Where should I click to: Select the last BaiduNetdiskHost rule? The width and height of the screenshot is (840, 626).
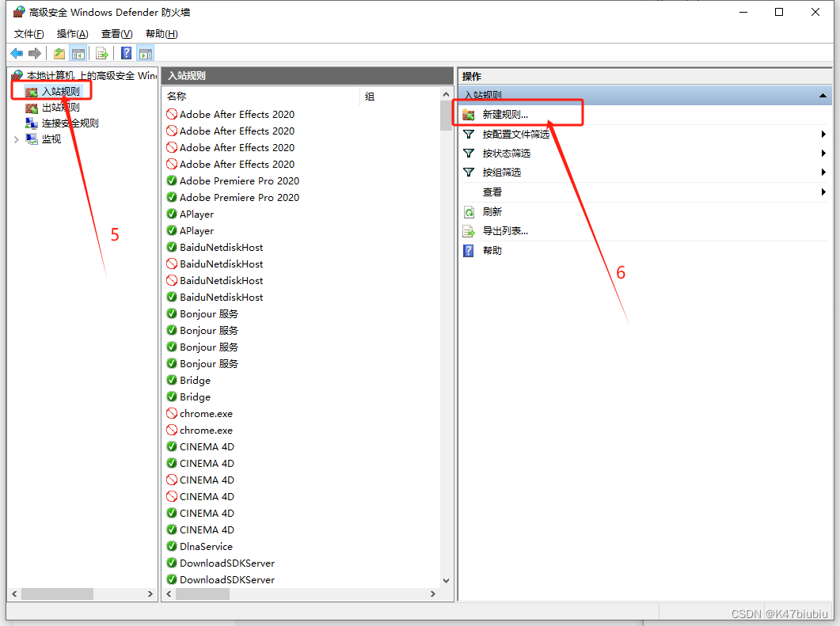pyautogui.click(x=221, y=297)
